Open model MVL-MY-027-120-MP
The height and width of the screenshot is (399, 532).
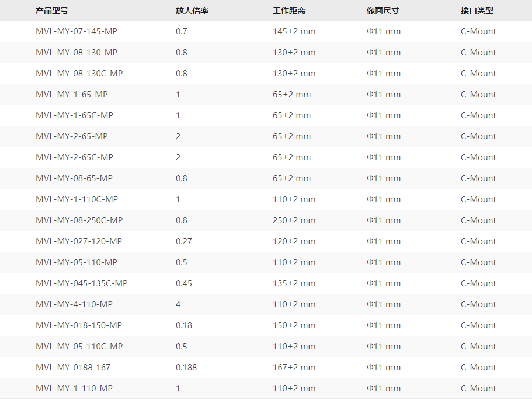click(79, 242)
